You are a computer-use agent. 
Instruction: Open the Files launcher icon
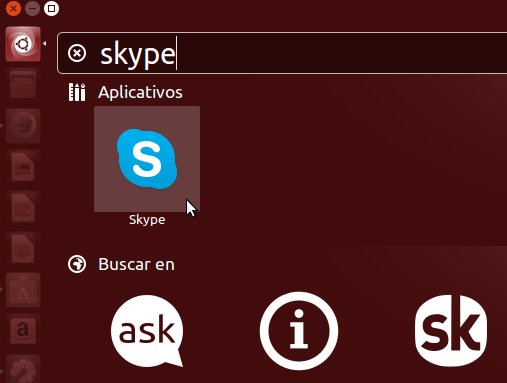(23, 85)
